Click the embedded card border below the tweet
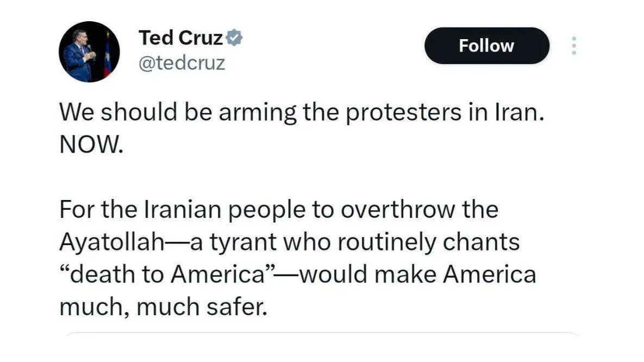The image size is (644, 362). point(322,334)
